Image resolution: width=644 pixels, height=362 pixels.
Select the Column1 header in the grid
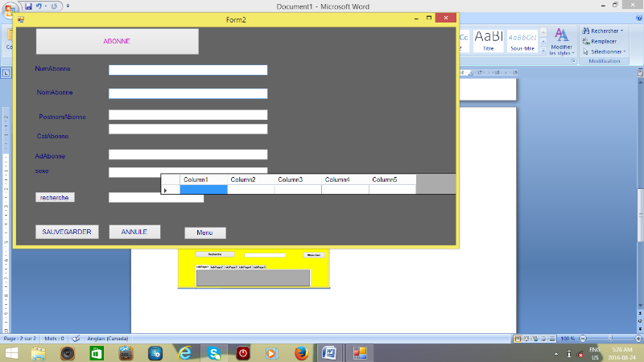click(x=204, y=179)
